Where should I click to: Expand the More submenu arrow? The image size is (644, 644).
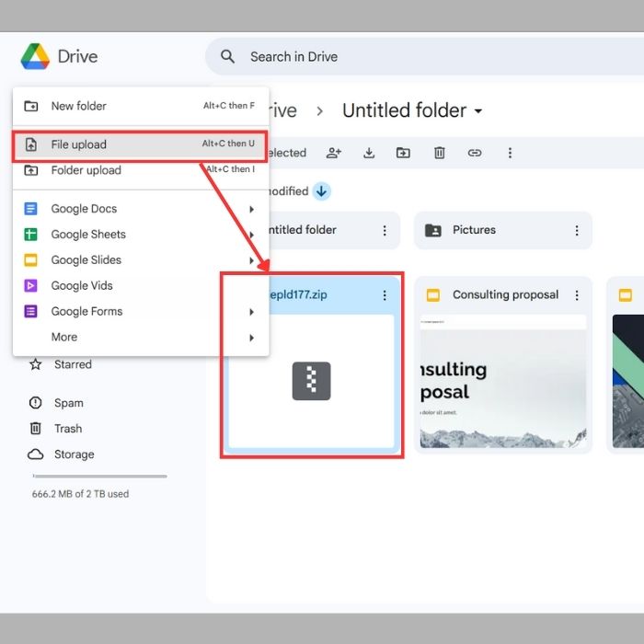click(251, 338)
